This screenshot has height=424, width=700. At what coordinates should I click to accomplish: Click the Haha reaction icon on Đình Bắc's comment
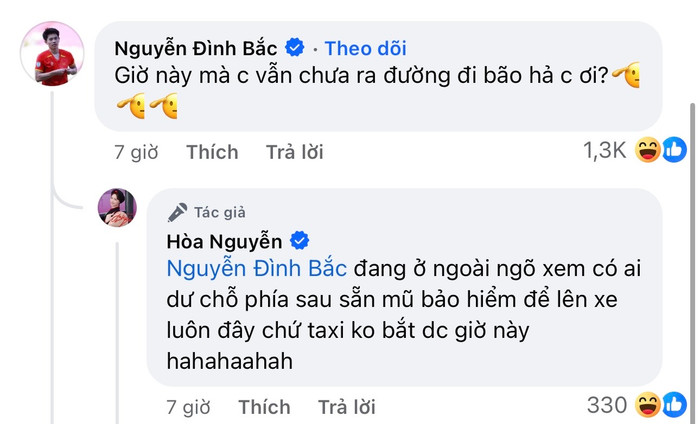(649, 150)
